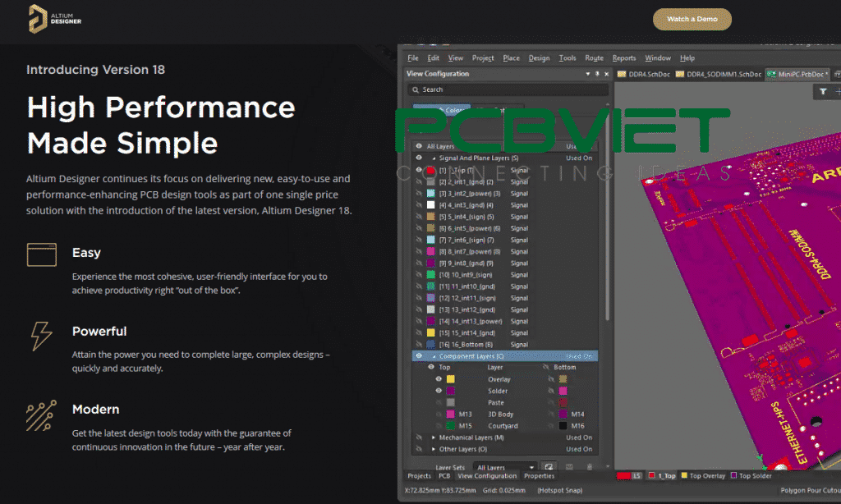Open the Layer Sets All Layers dropdown
841x504 pixels.
[506, 467]
